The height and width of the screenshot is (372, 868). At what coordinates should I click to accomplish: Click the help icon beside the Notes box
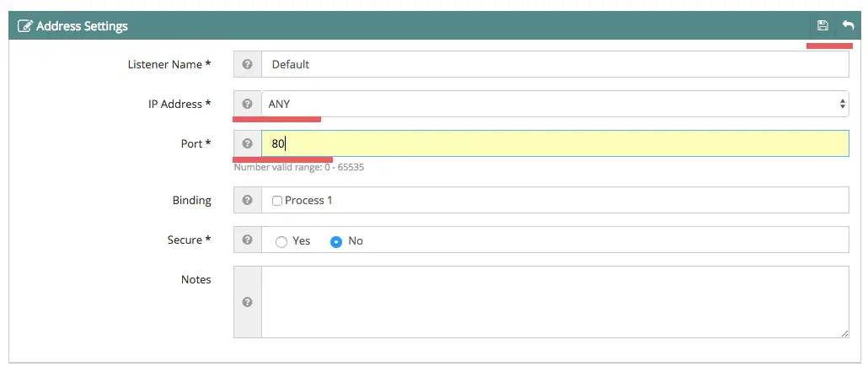click(248, 302)
